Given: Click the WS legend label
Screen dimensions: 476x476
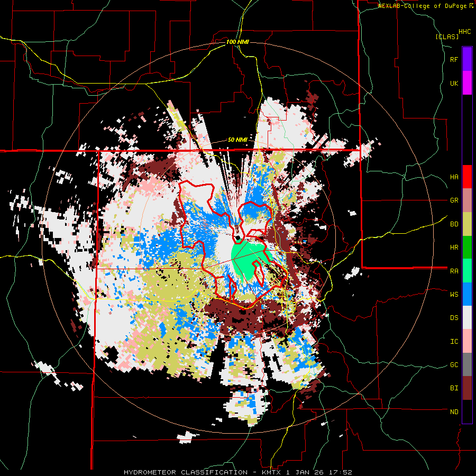Looking at the screenshot, I should tap(454, 295).
